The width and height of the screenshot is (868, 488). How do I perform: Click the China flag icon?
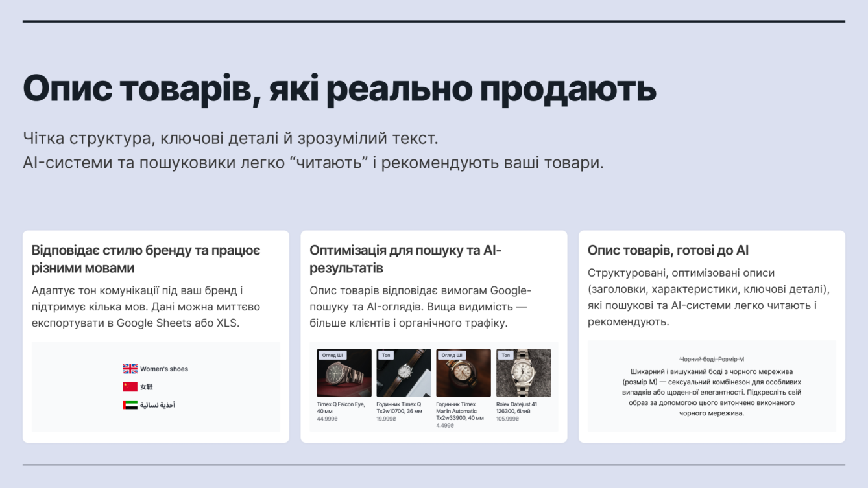coord(130,387)
